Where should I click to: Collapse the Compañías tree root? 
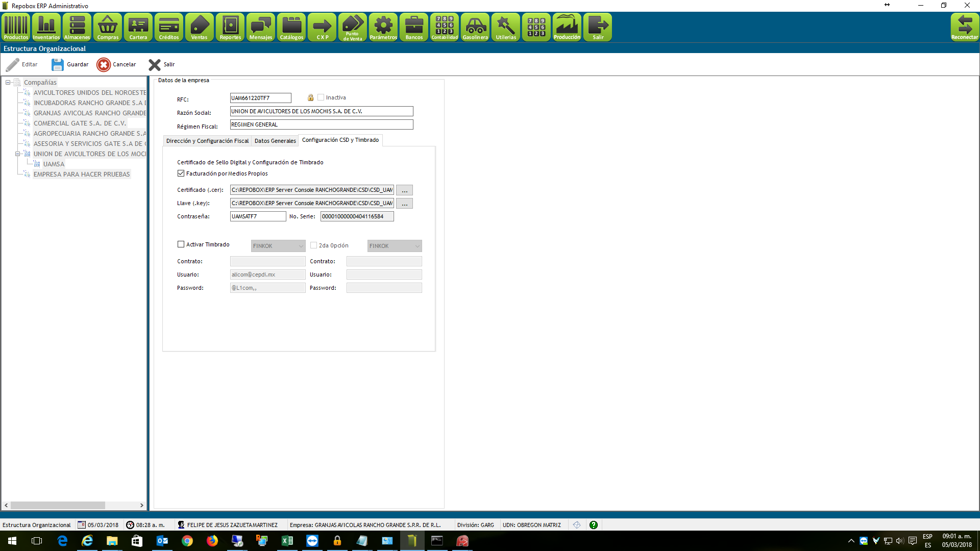(x=8, y=82)
